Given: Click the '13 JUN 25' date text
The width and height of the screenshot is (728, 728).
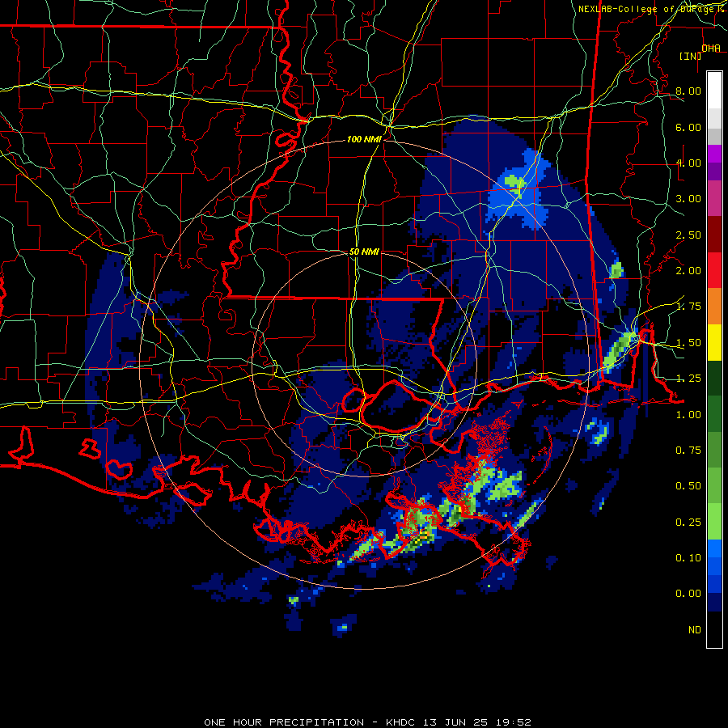Looking at the screenshot, I should 455,722.
